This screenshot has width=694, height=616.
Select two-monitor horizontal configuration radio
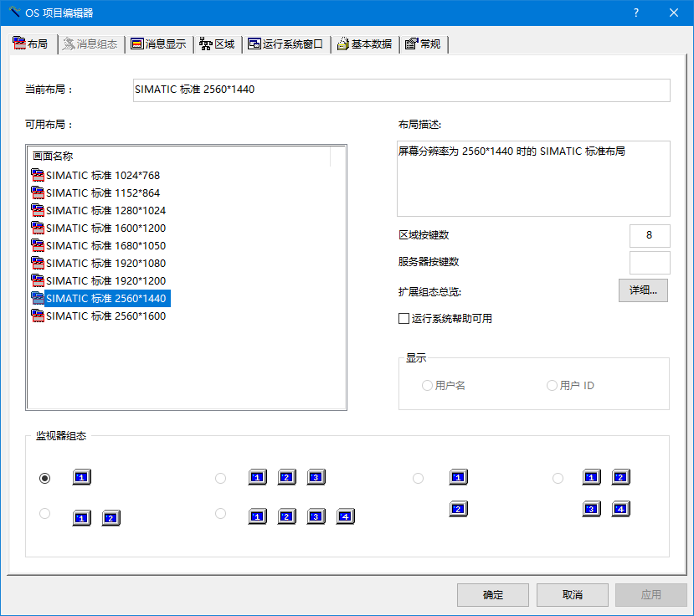click(x=44, y=513)
